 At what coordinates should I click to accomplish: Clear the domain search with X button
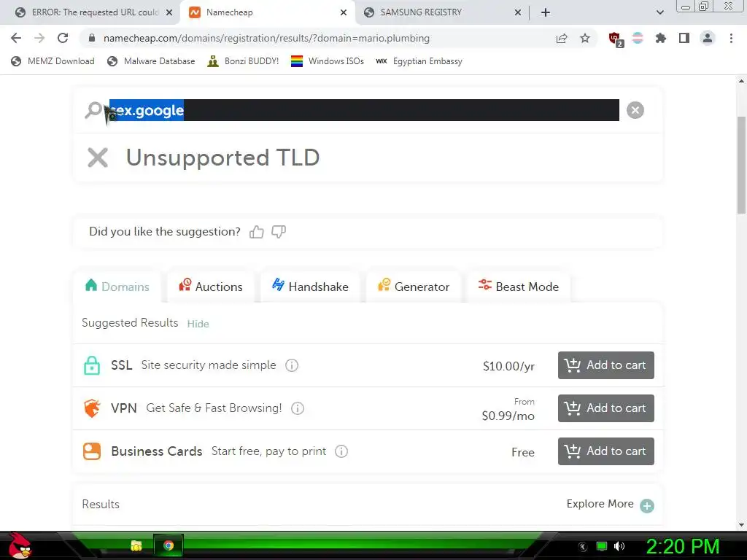click(635, 110)
